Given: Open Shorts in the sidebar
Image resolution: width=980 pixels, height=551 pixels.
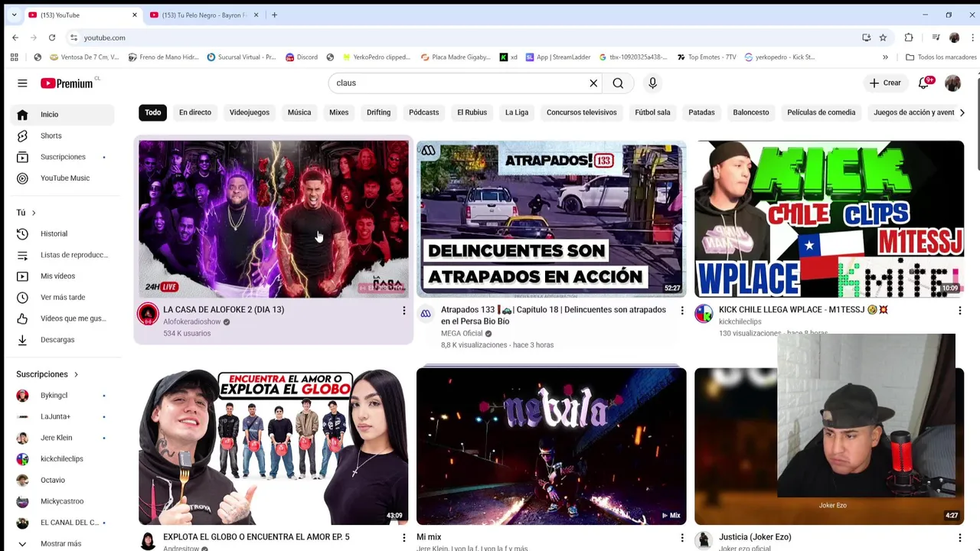Looking at the screenshot, I should (63, 135).
